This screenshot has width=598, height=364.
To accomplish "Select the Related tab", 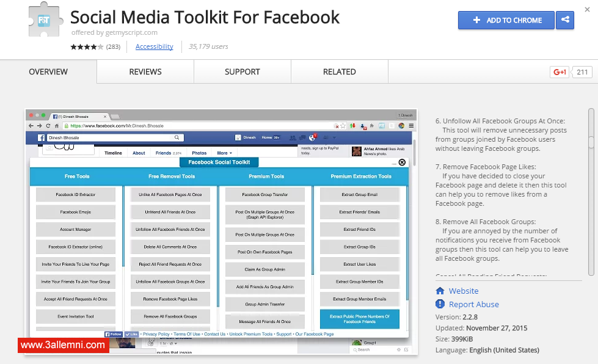I will tap(339, 72).
